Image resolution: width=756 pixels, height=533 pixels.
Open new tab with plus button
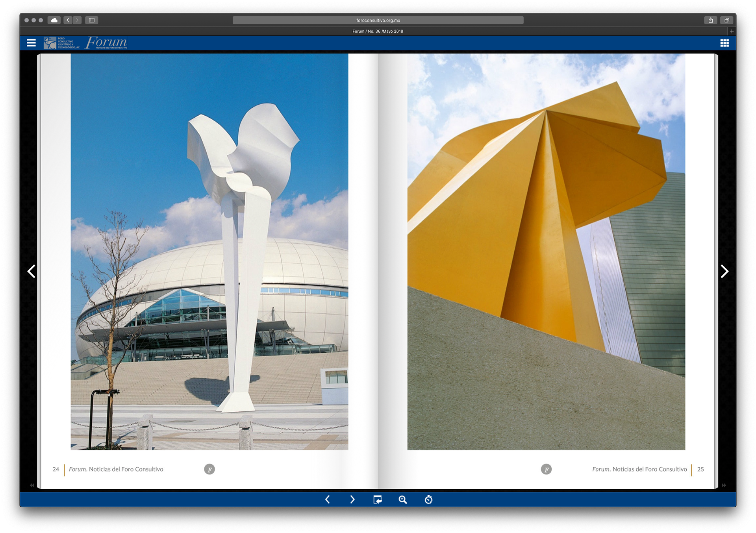pyautogui.click(x=732, y=31)
